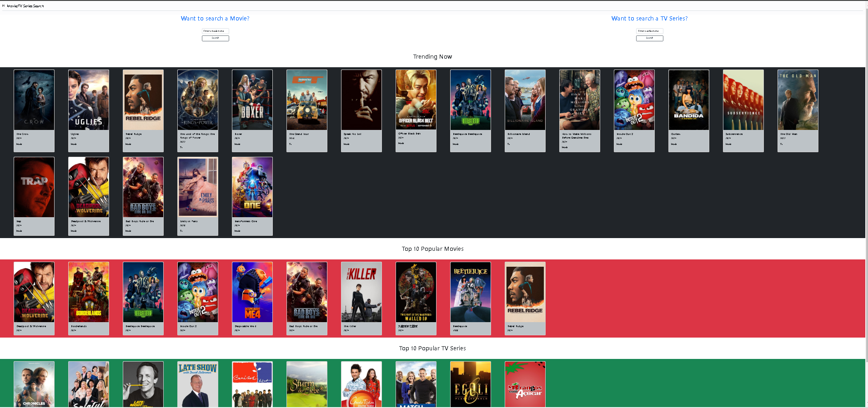Viewport: 868px width, 408px height.
Task: Select The Killer poster
Action: (x=361, y=292)
